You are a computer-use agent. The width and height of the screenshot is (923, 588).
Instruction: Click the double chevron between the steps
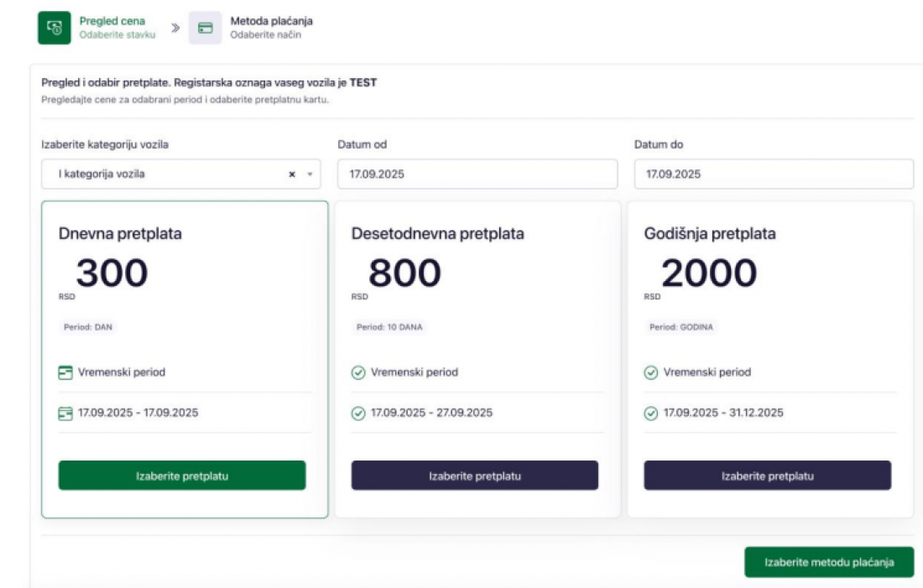pos(175,28)
